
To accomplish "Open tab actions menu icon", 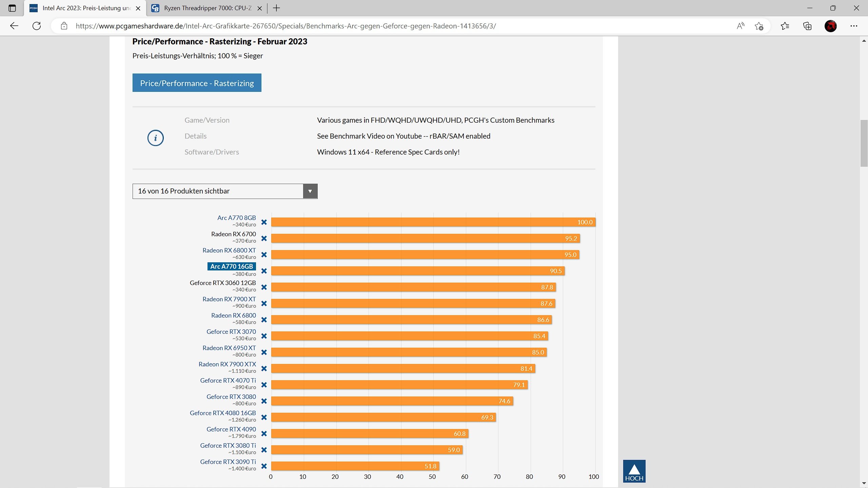I will [12, 8].
